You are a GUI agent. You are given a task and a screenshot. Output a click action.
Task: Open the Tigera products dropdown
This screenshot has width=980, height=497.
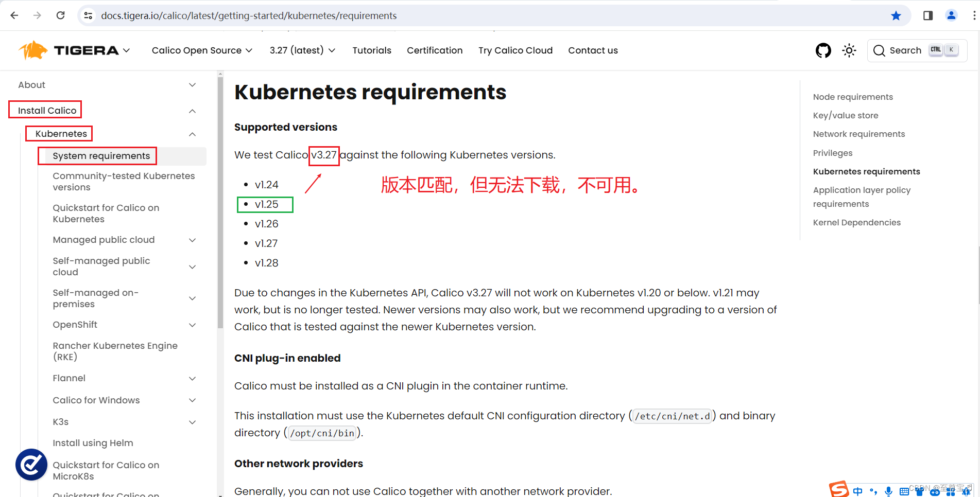tap(126, 50)
